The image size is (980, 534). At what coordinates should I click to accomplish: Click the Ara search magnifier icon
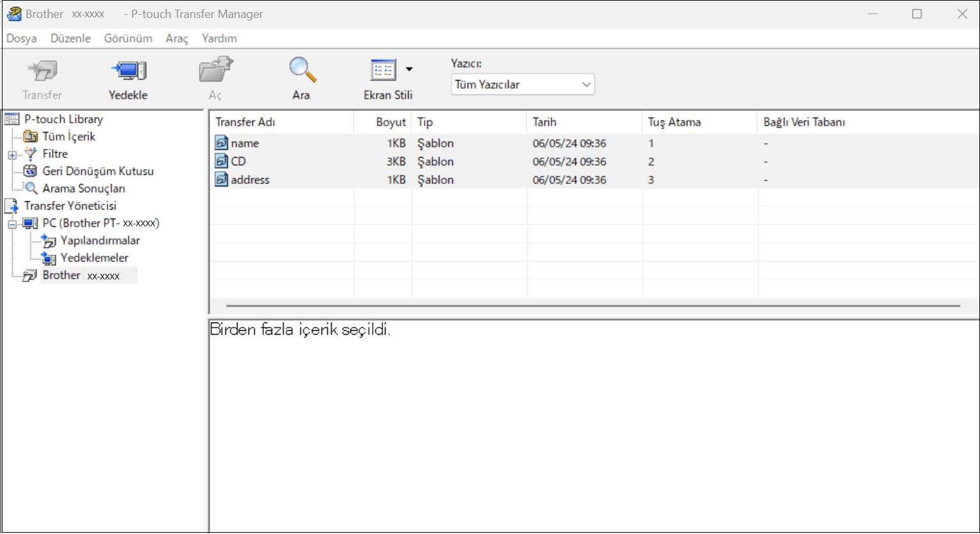(x=302, y=71)
